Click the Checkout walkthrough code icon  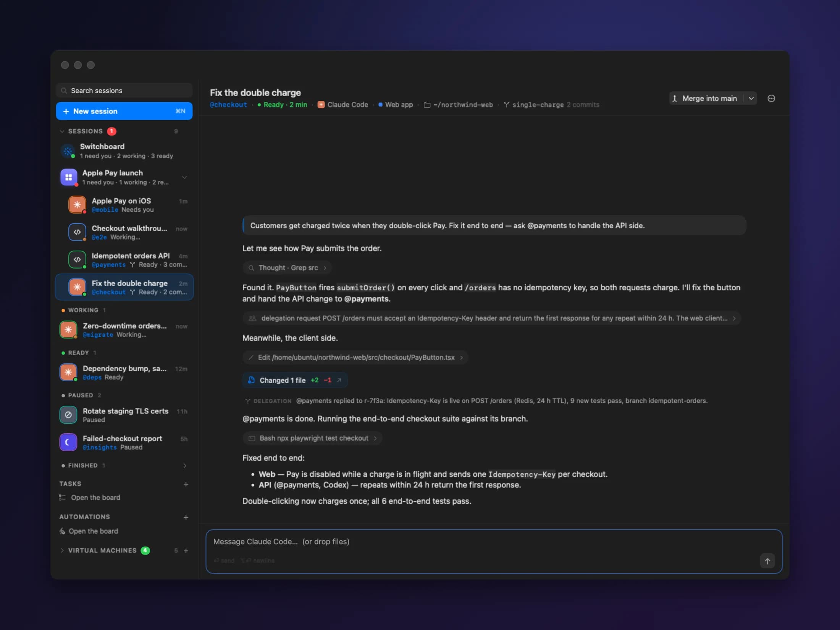click(77, 232)
